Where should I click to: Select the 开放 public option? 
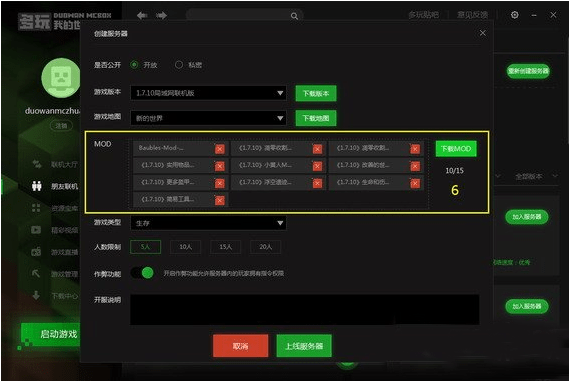(134, 65)
